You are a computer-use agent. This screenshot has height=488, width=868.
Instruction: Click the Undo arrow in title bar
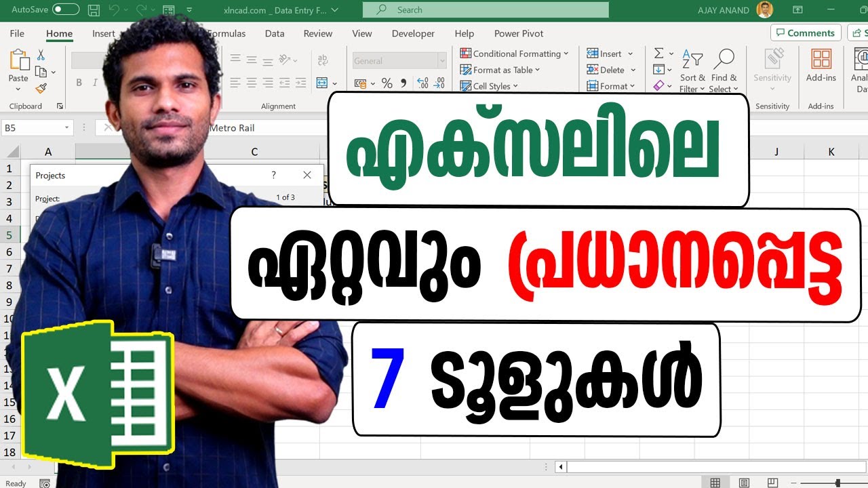pyautogui.click(x=114, y=10)
